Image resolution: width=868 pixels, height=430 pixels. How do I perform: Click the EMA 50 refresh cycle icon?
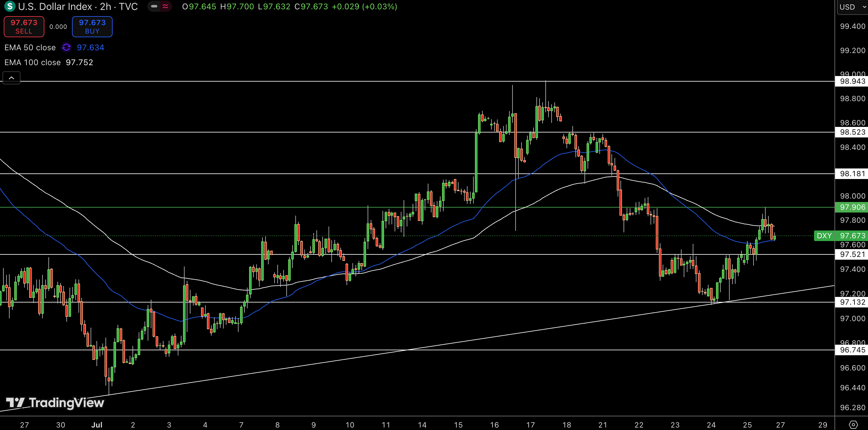click(x=66, y=47)
